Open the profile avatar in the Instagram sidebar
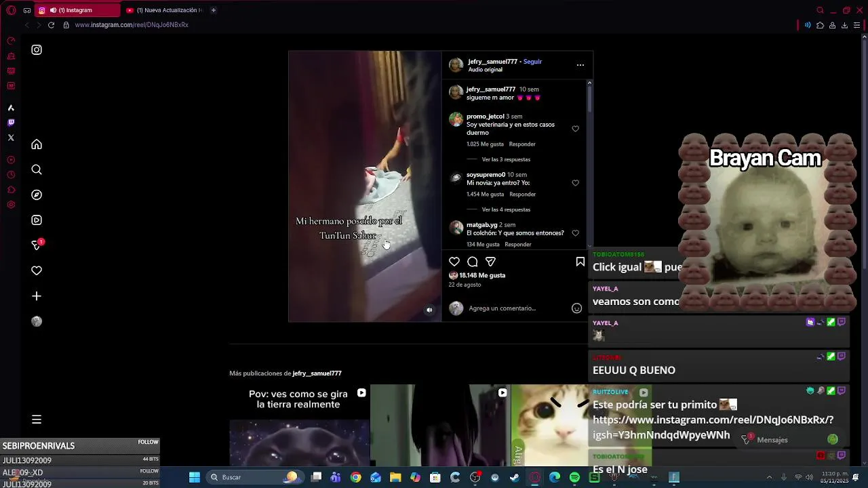Image resolution: width=868 pixels, height=488 pixels. pos(37,321)
